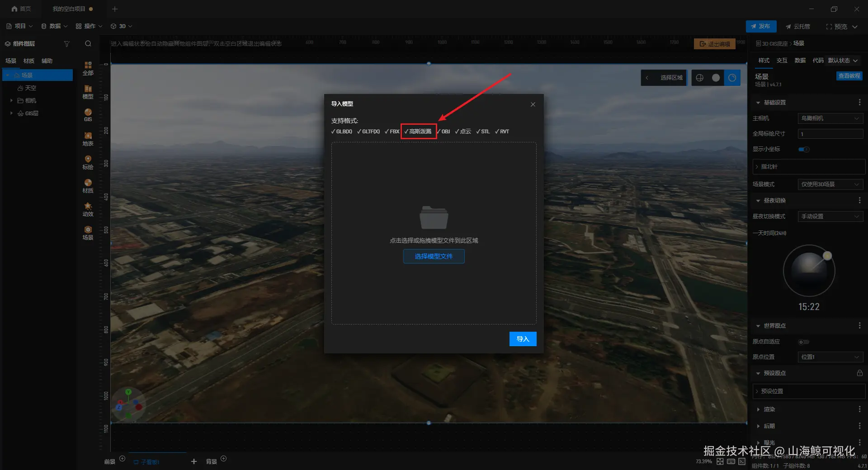This screenshot has width=868, height=470.
Task: Click the console terminal icon in status bar
Action: (x=742, y=461)
